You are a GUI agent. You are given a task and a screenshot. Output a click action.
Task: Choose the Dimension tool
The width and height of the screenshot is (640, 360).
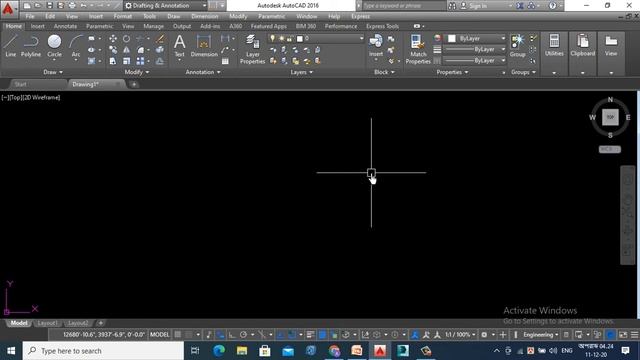(x=204, y=46)
